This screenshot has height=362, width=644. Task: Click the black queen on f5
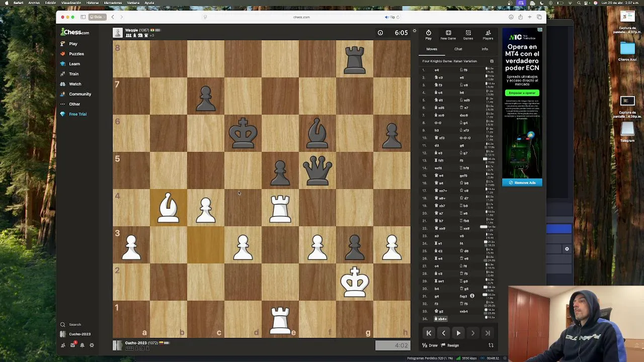point(317,170)
